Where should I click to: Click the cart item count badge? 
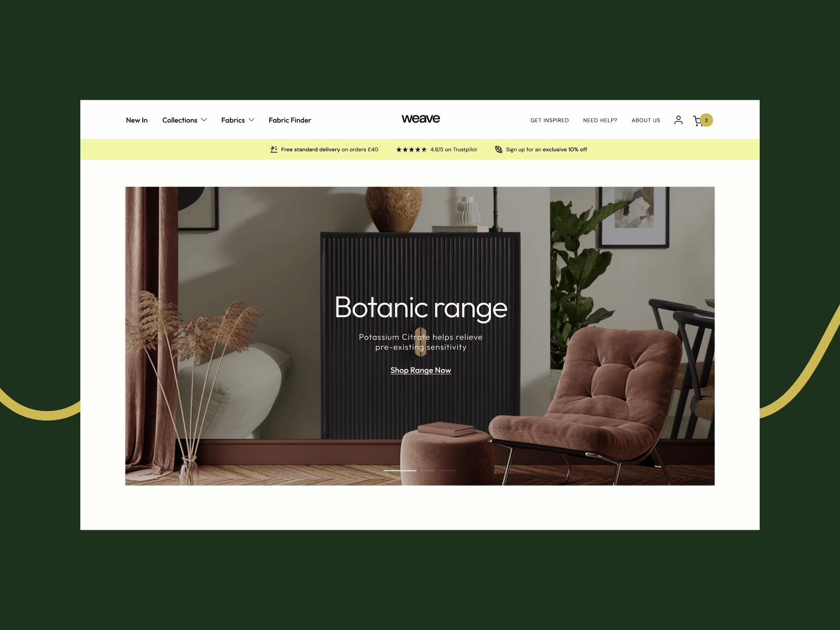pyautogui.click(x=706, y=120)
